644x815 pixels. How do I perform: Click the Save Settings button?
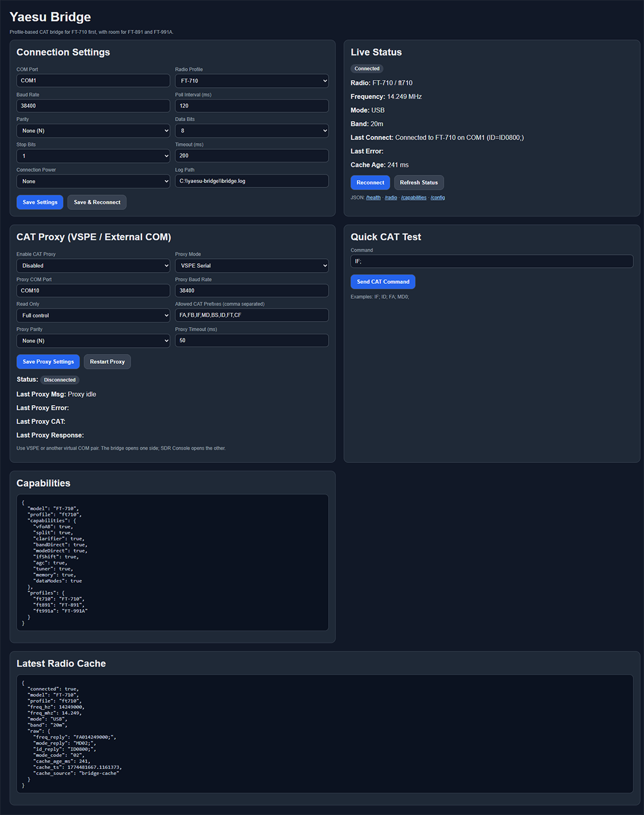tap(40, 202)
